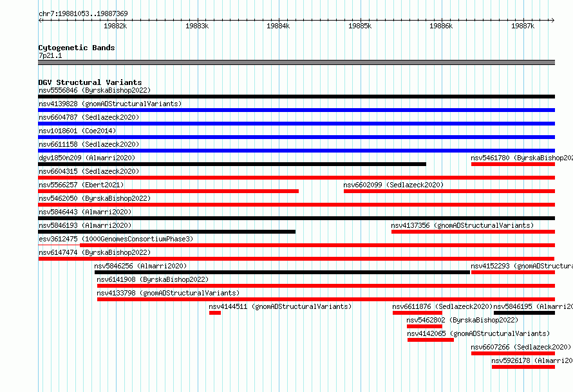
Task: Open nsv4142065 (gnomADStructuralVariants) label
Action: point(478,333)
